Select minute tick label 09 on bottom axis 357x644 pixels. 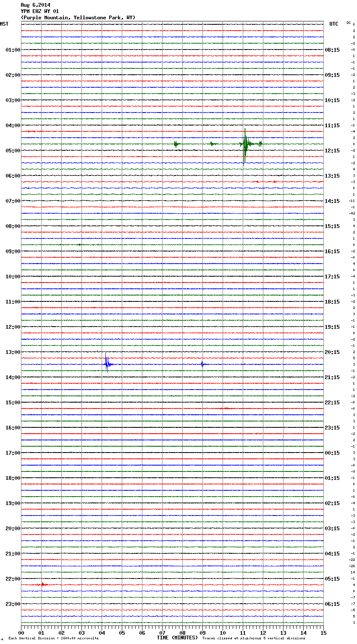click(x=202, y=633)
